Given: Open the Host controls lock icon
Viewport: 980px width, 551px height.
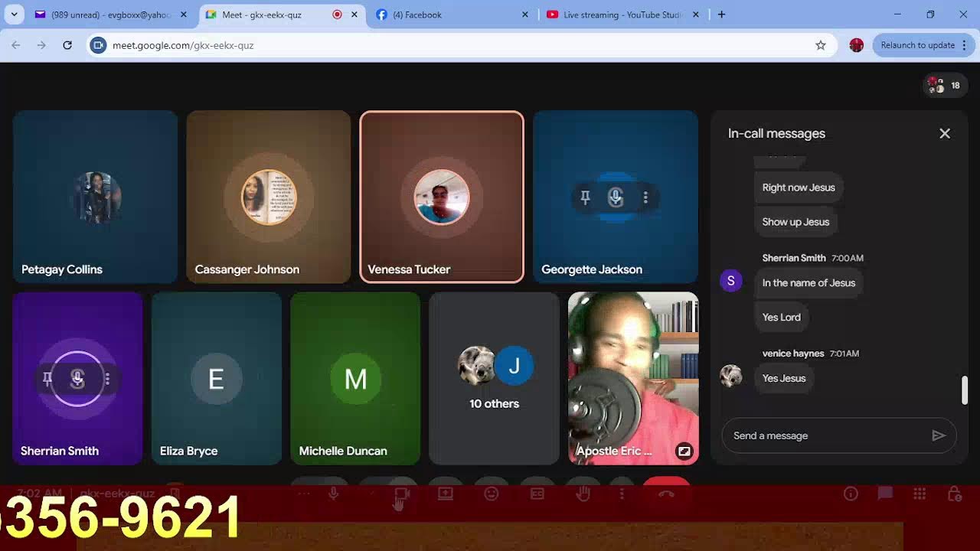Looking at the screenshot, I should [x=955, y=494].
